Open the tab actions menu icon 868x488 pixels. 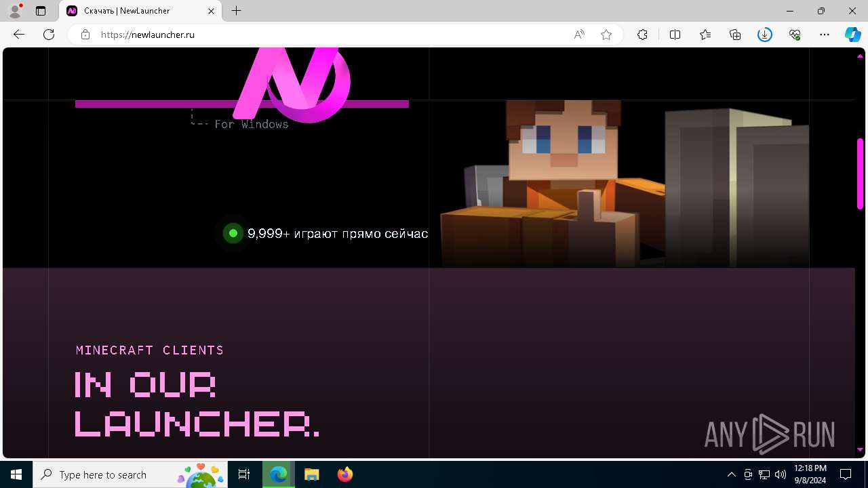(41, 11)
